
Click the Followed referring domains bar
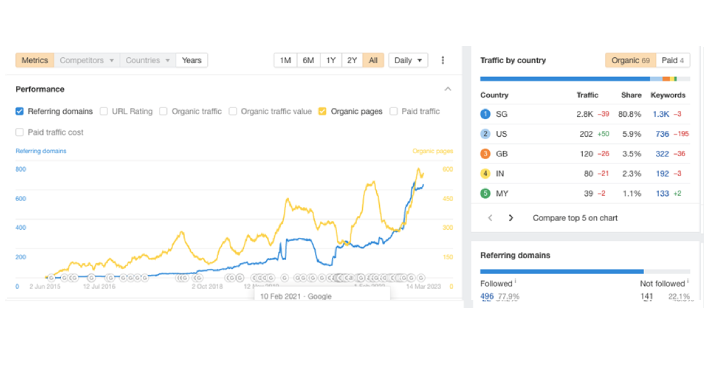coord(562,272)
